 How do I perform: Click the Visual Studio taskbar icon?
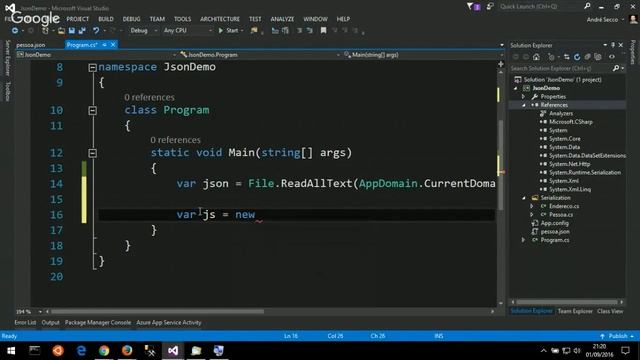[x=173, y=351]
